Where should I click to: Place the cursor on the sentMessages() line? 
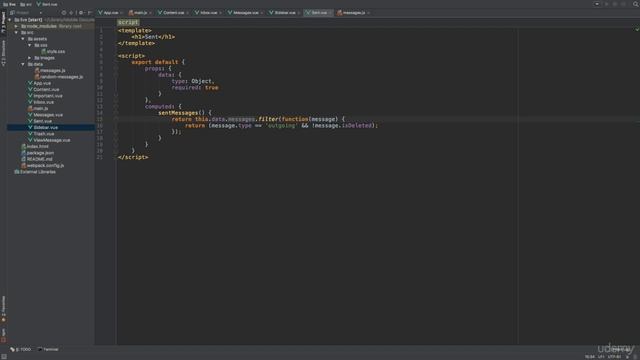pyautogui.click(x=184, y=113)
